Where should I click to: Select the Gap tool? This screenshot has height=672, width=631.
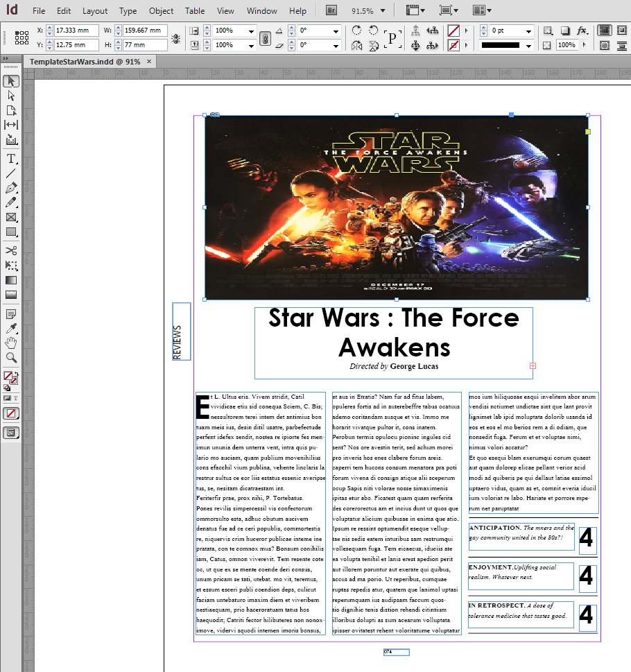[11, 125]
